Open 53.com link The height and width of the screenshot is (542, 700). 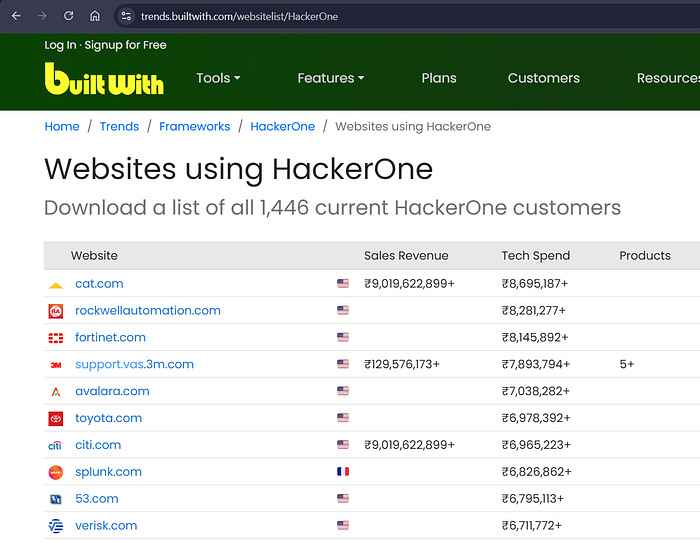[96, 498]
